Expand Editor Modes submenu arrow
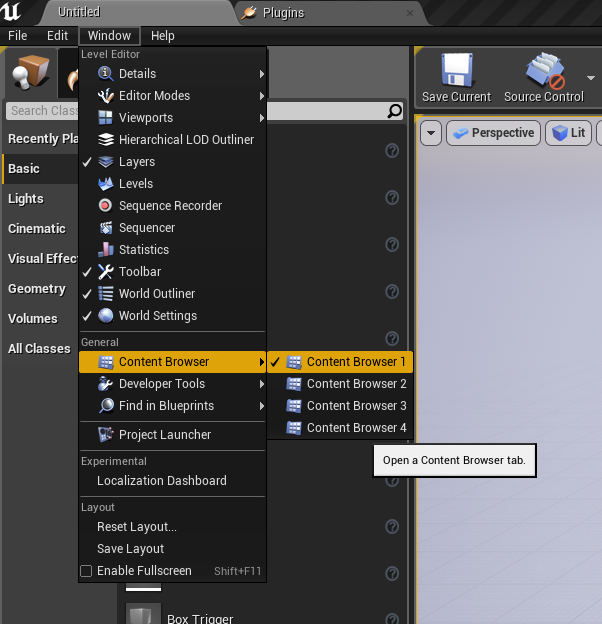Image resolution: width=602 pixels, height=624 pixels. tap(261, 96)
